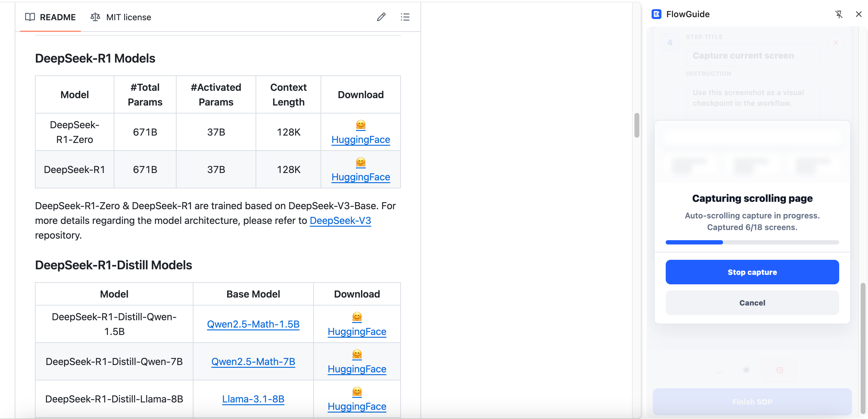This screenshot has width=868, height=419.
Task: Click the FlowGuide logo icon
Action: 657,14
